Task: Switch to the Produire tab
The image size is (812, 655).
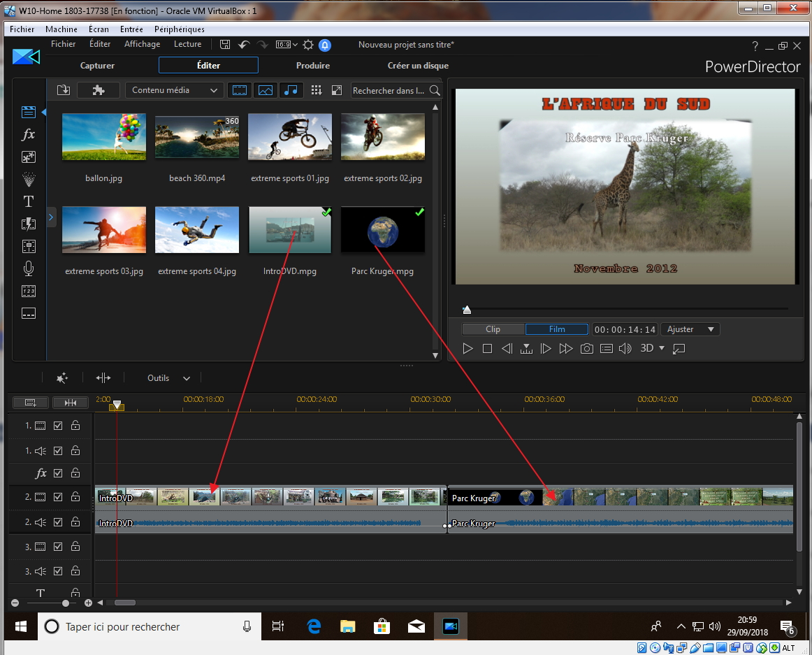Action: pos(312,66)
